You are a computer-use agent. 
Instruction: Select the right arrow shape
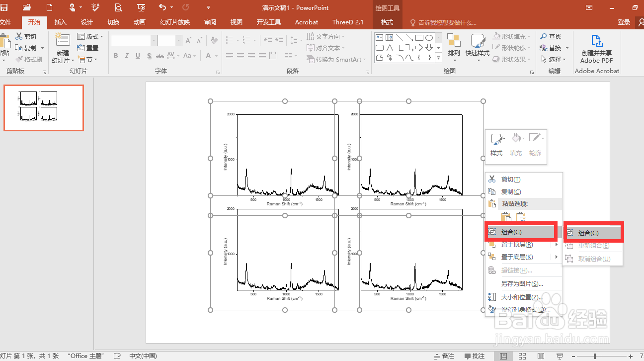point(419,48)
